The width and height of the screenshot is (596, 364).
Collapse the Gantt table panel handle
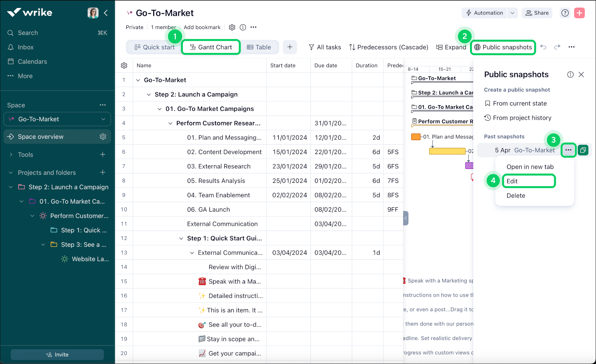pyautogui.click(x=405, y=218)
